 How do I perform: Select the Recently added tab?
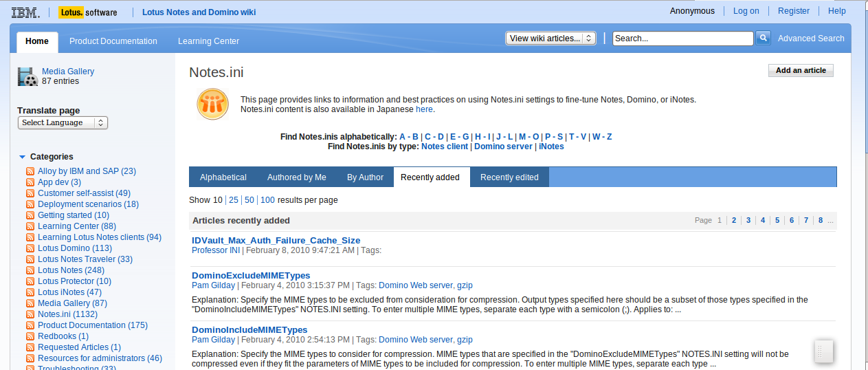point(430,177)
